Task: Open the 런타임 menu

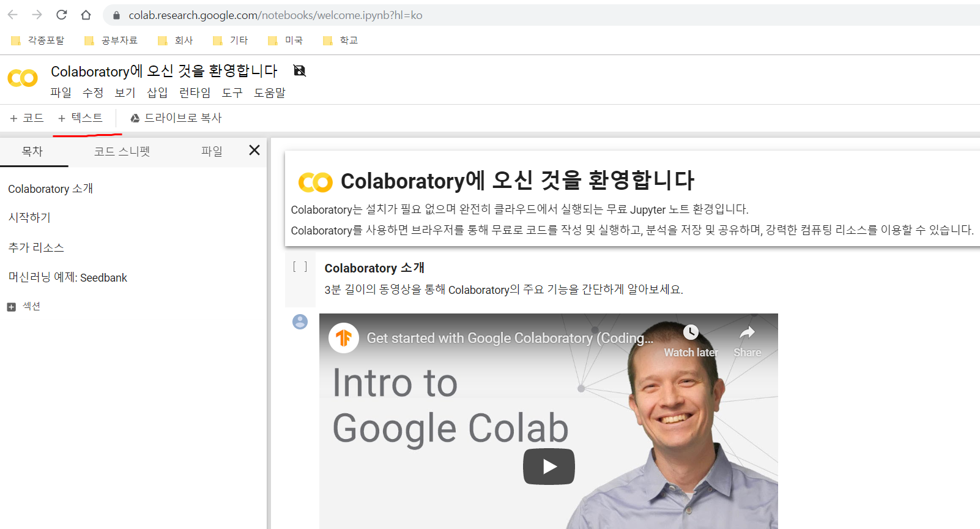Action: (195, 92)
